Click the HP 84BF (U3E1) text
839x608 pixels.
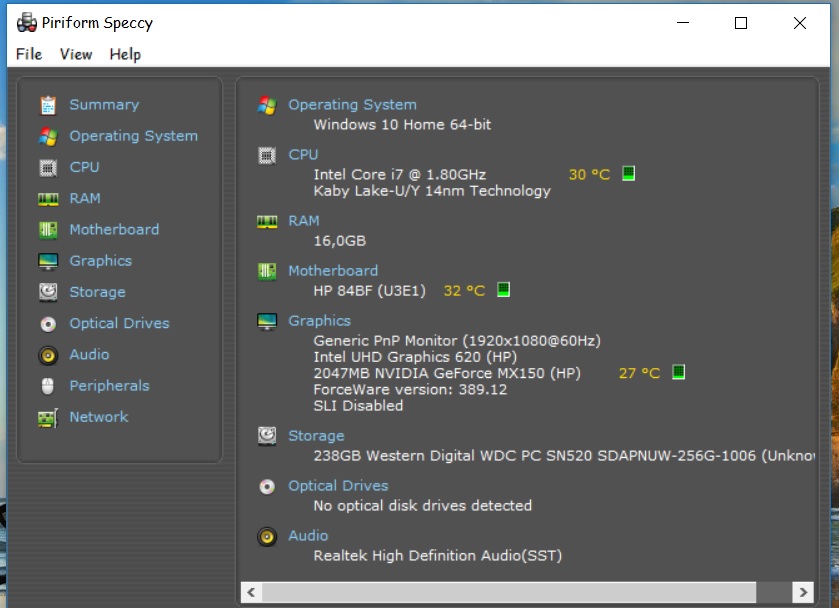coord(370,291)
